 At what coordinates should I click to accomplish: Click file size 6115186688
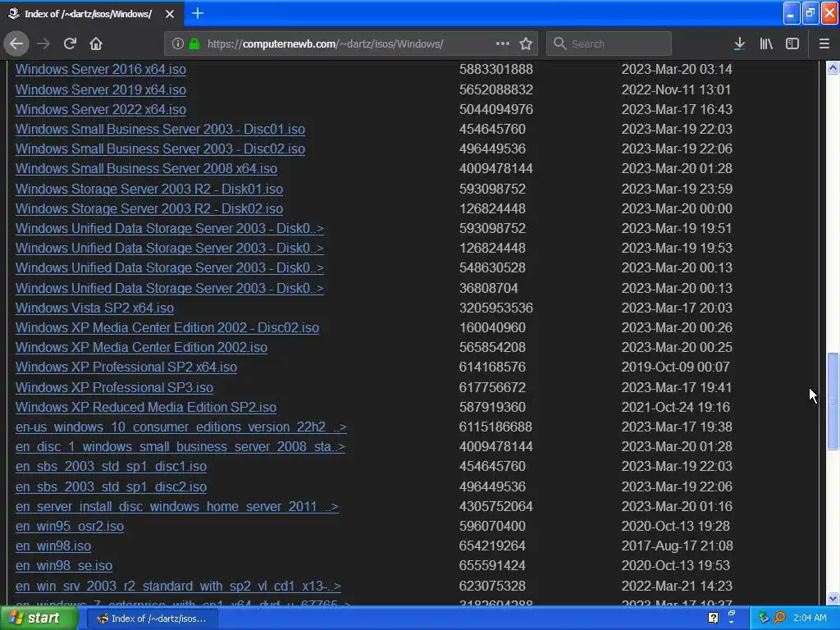coord(495,427)
